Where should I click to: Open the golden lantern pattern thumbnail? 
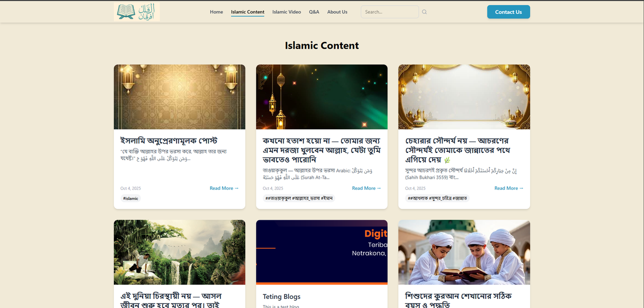click(x=179, y=97)
